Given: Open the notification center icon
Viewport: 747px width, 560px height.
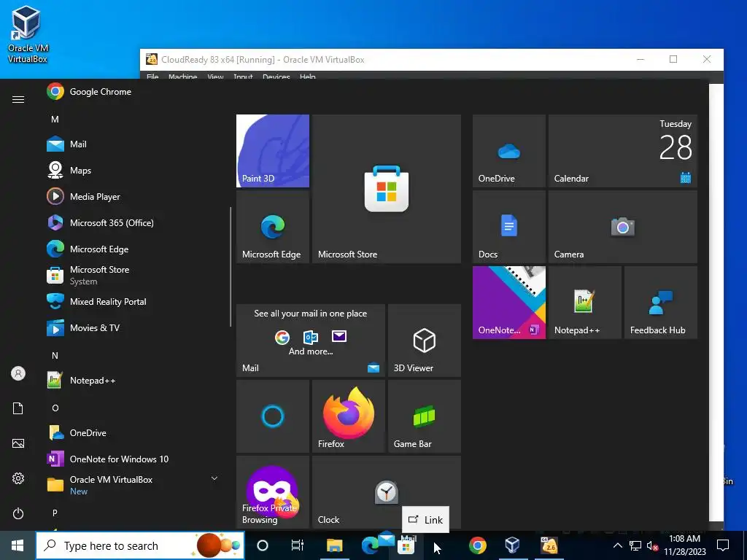Looking at the screenshot, I should pos(723,545).
